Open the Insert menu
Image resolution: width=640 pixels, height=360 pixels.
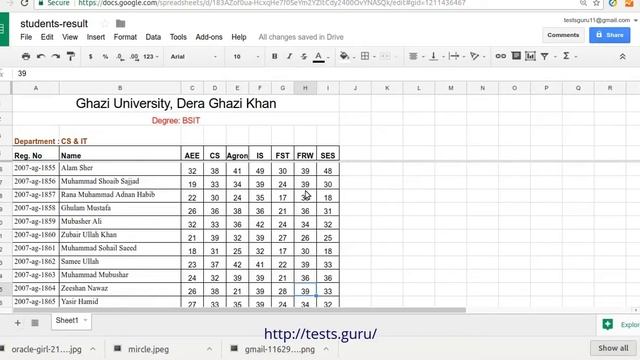[96, 37]
